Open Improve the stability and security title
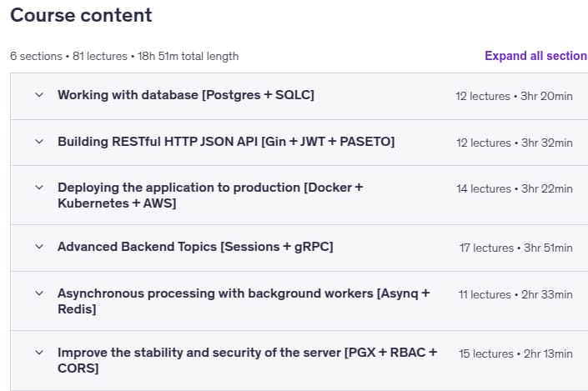This screenshot has width=588, height=391. coord(247,360)
